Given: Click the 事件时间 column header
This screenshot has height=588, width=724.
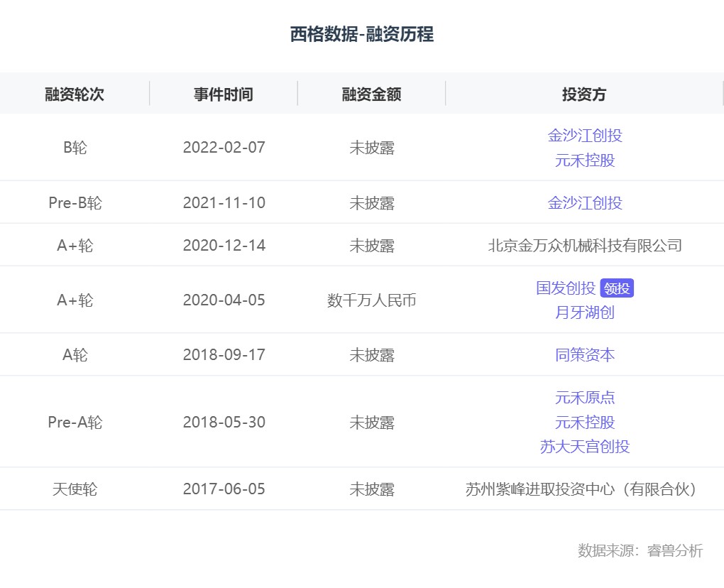Looking at the screenshot, I should (224, 94).
